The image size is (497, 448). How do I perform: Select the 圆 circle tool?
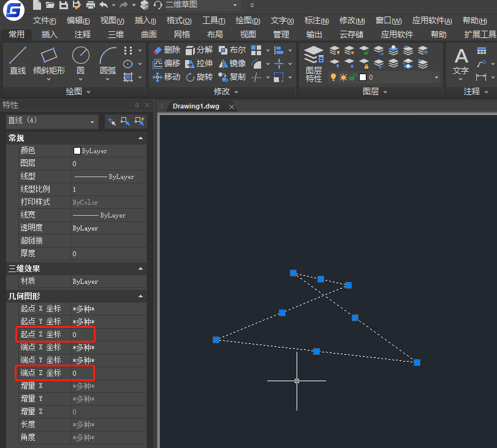(x=80, y=61)
